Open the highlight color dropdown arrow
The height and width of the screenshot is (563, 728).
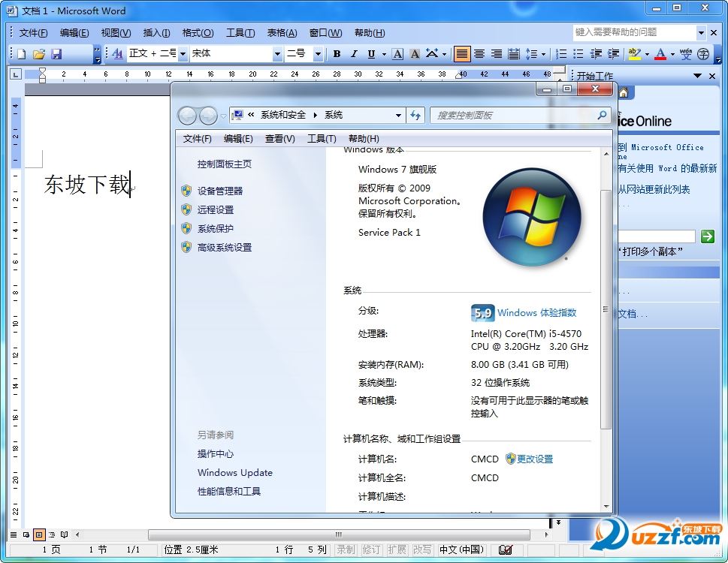647,54
